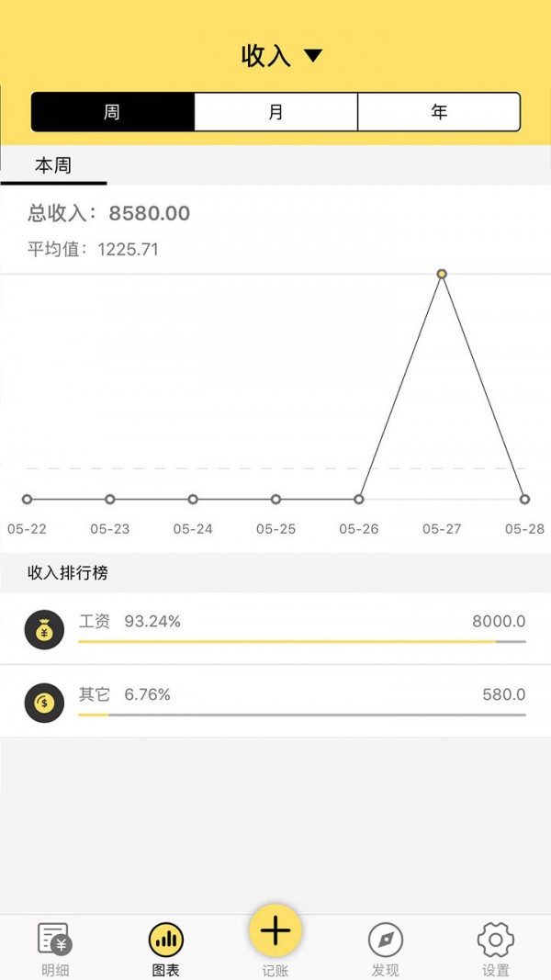Select the 图表 chart icon
The height and width of the screenshot is (980, 551).
(166, 941)
